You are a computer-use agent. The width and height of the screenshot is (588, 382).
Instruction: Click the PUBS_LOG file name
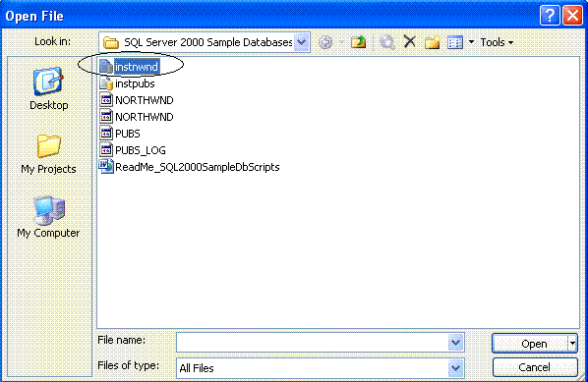pyautogui.click(x=141, y=150)
